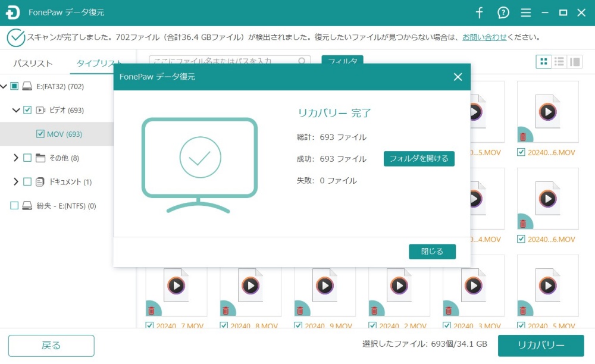Collapse the ビデオ (693) tree node
The height and width of the screenshot is (364, 595).
(x=16, y=111)
